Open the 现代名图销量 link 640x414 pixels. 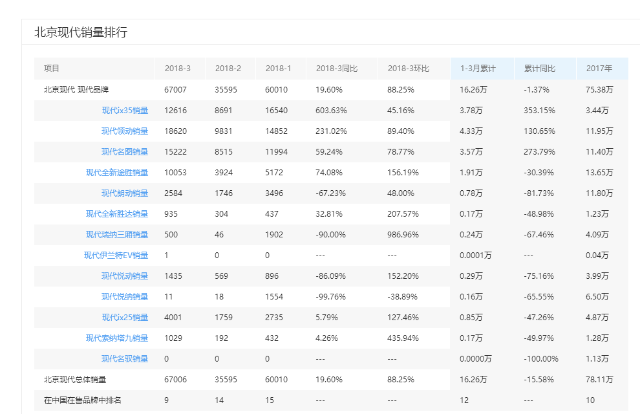[x=124, y=152]
